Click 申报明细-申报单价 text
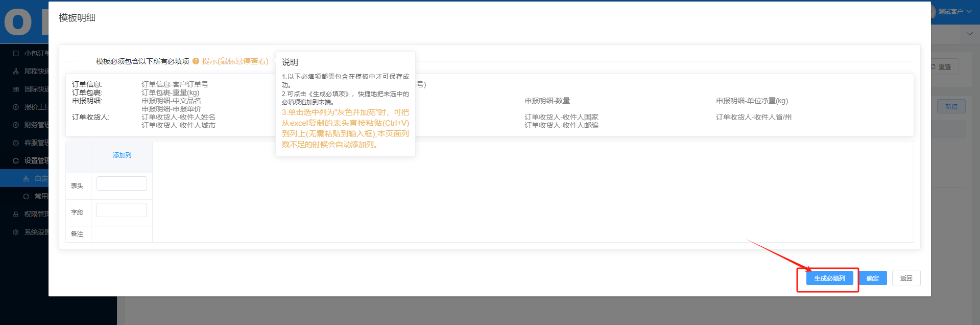The width and height of the screenshot is (980, 325). [x=171, y=109]
